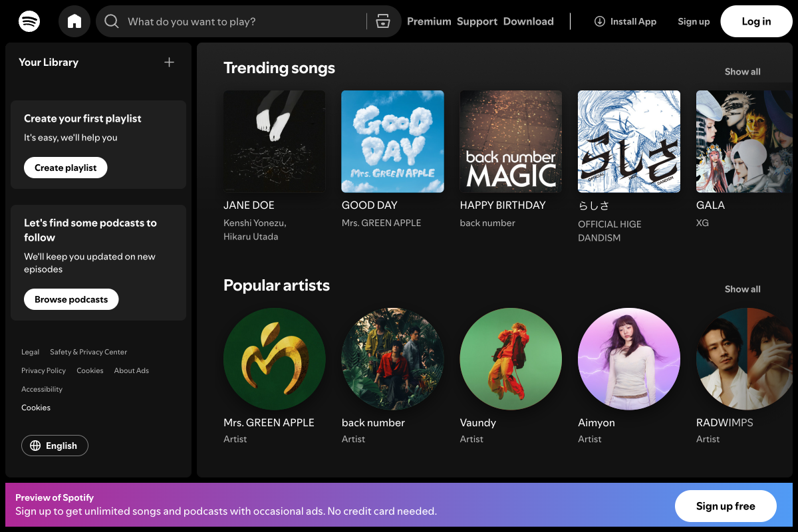798x532 pixels.
Task: Open the Privacy Policy link
Action: pos(43,370)
